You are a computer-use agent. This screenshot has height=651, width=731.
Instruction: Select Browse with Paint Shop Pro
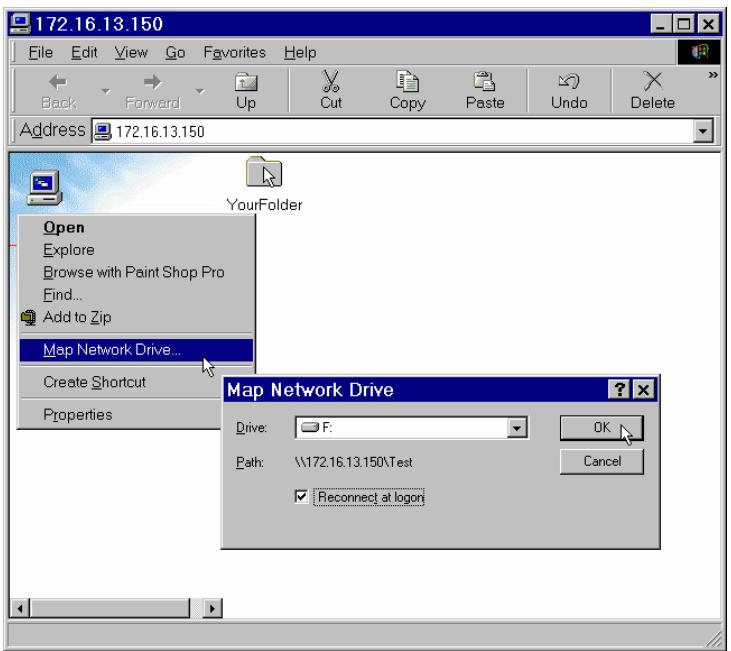[x=137, y=272]
